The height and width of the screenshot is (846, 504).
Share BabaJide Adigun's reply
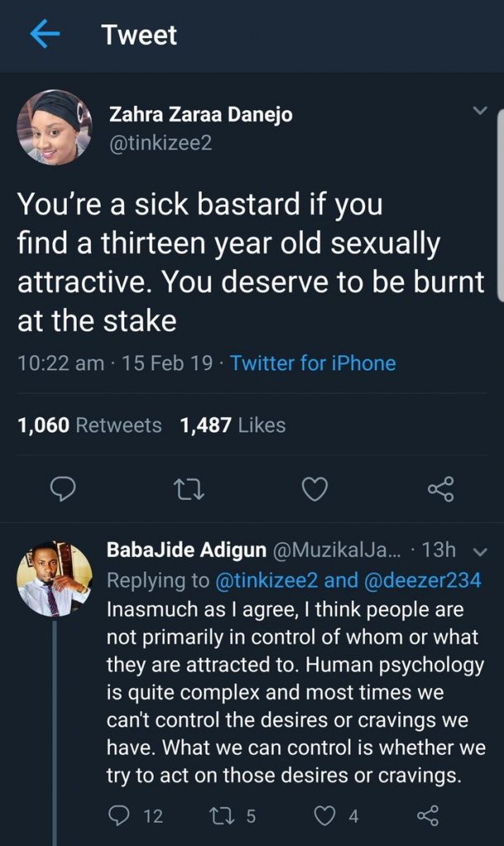coord(427,816)
